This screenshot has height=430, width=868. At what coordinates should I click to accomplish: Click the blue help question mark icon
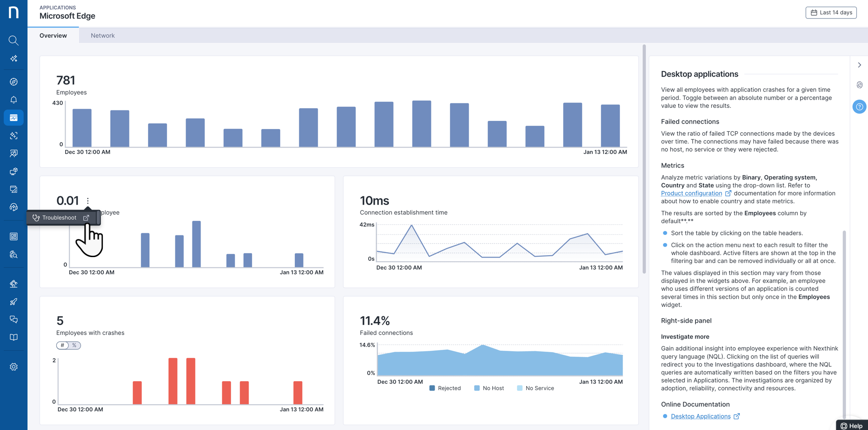[859, 107]
